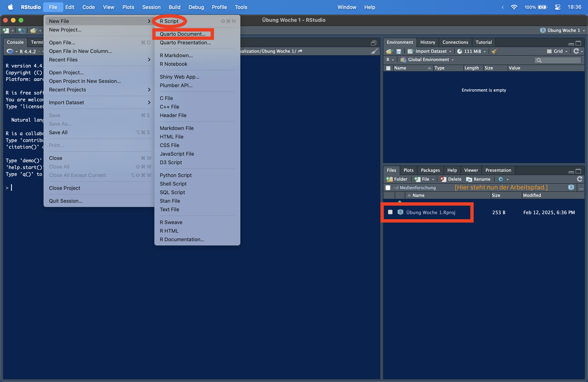Switch to the Connections tab
Screen dimensions: 588x382
coord(455,42)
